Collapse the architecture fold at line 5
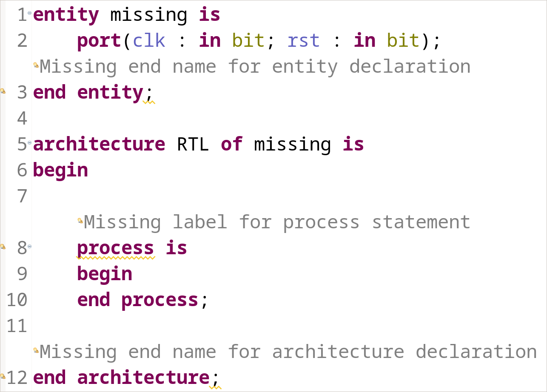The image size is (547, 392). pyautogui.click(x=29, y=143)
